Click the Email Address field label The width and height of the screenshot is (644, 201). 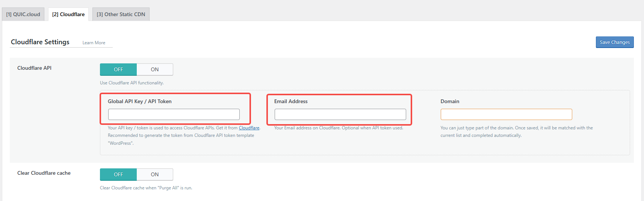(291, 101)
